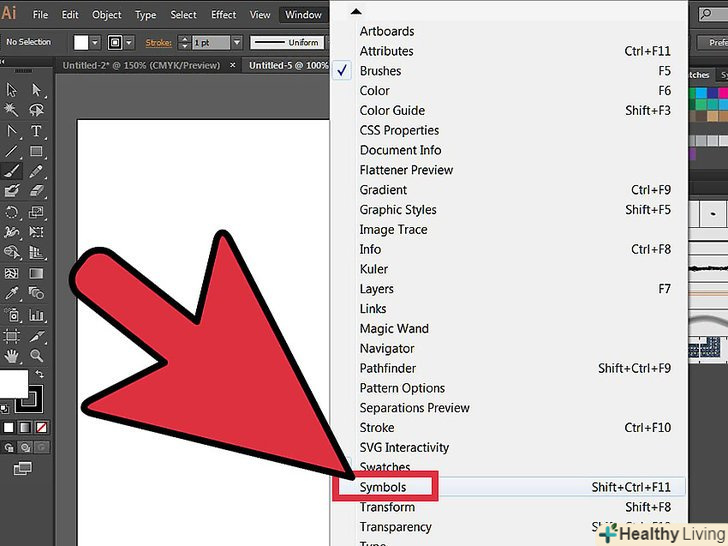The image size is (728, 546).
Task: Select the Gradient tool
Action: pos(36,273)
